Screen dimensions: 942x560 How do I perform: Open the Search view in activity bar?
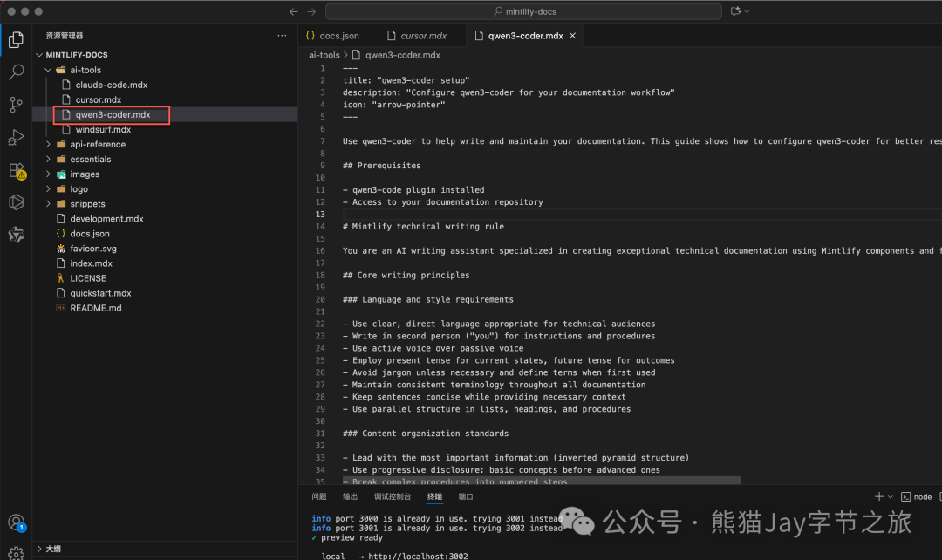pyautogui.click(x=17, y=72)
